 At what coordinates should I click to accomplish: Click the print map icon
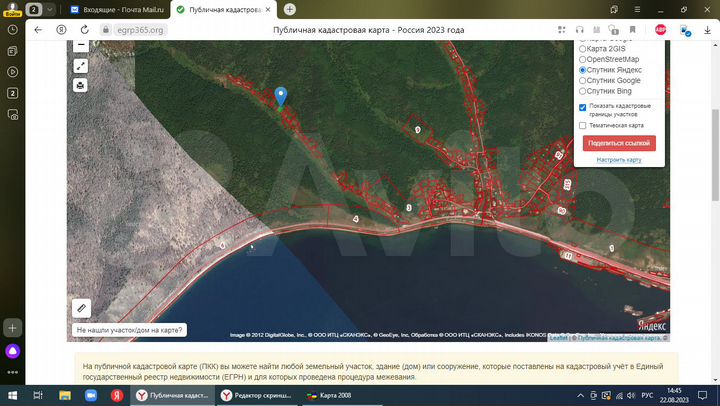click(x=81, y=85)
